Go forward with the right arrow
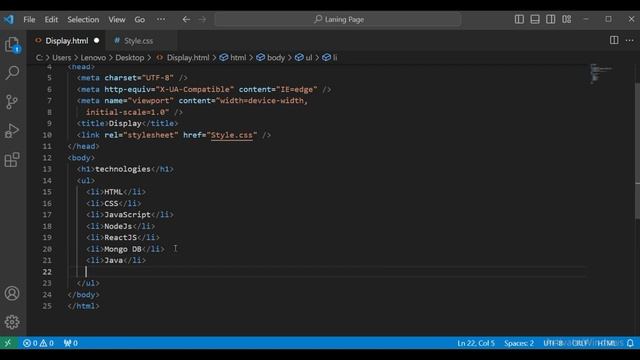The width and height of the screenshot is (640, 360). pyautogui.click(x=202, y=19)
